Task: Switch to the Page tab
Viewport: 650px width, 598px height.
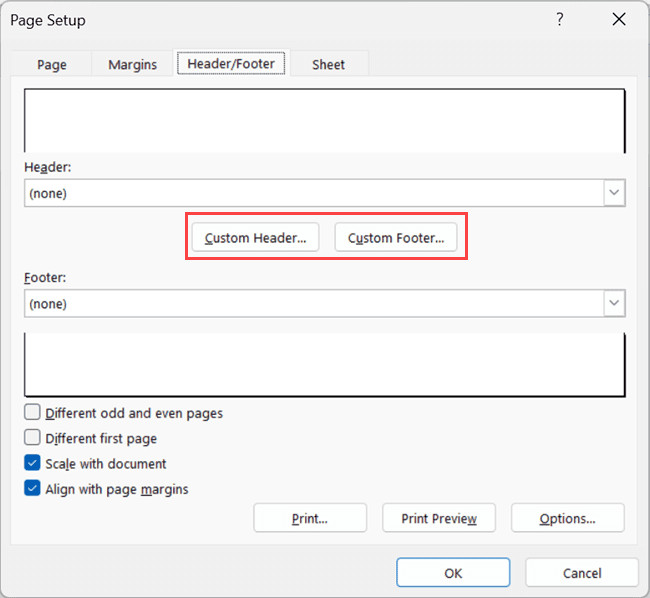Action: 52,64
